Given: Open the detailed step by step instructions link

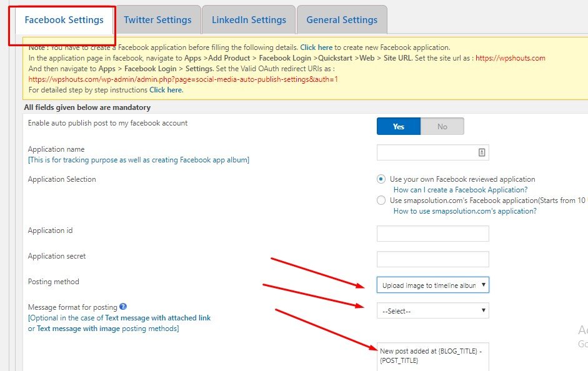Looking at the screenshot, I should [166, 90].
